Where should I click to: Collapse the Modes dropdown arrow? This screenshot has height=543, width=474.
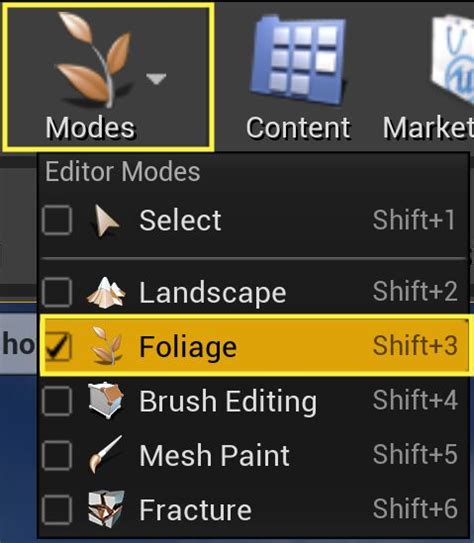click(156, 79)
